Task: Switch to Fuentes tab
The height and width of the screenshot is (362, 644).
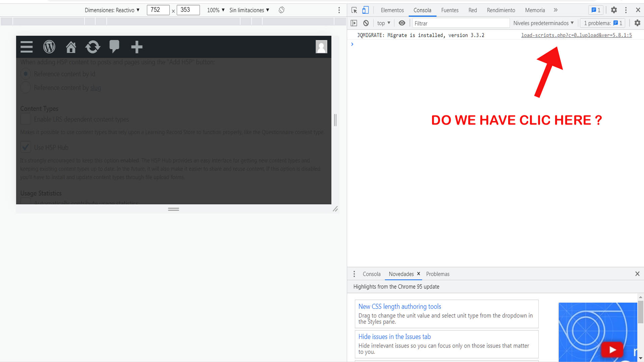Action: (x=450, y=10)
